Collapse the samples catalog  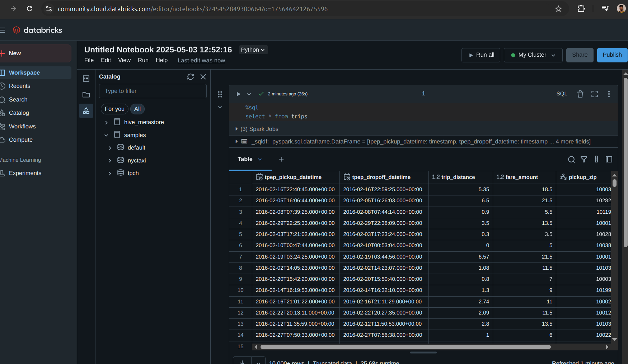pos(106,135)
